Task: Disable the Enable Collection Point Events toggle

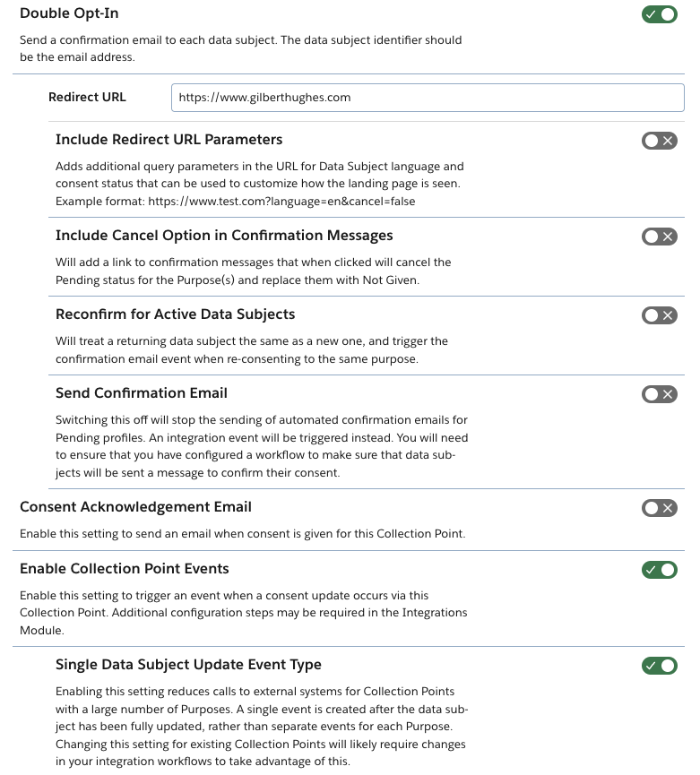Action: click(x=659, y=570)
